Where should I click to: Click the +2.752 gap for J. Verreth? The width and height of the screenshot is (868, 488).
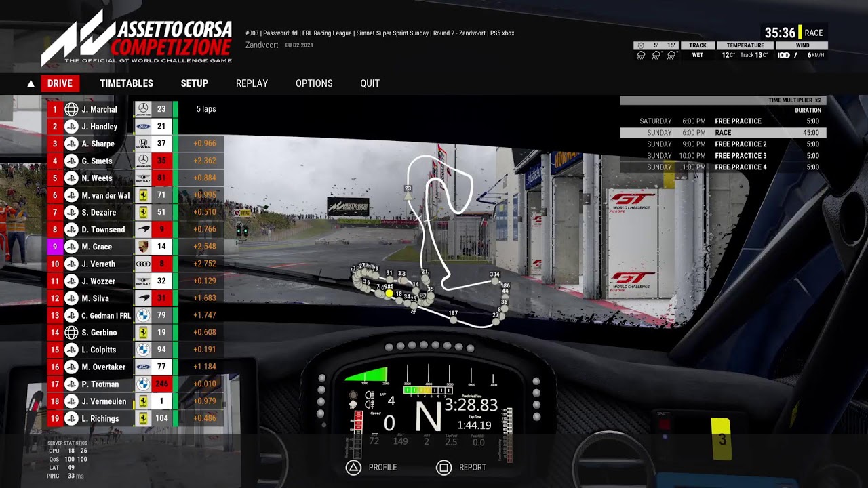click(205, 264)
